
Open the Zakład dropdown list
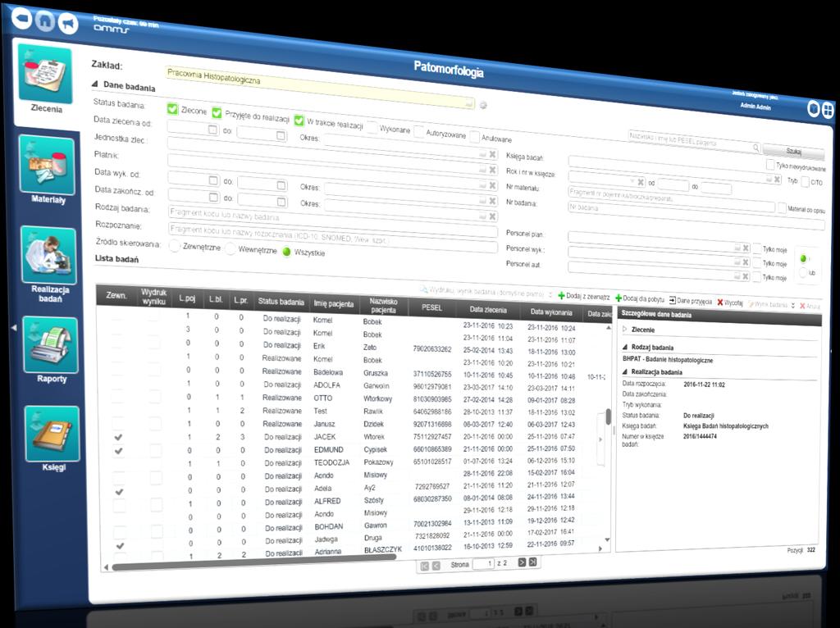470,103
